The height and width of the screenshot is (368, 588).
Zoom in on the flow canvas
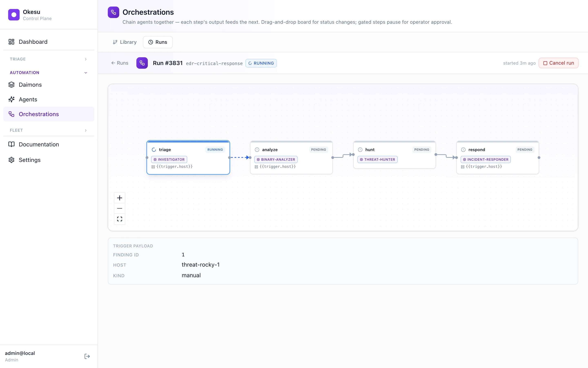pos(120,198)
